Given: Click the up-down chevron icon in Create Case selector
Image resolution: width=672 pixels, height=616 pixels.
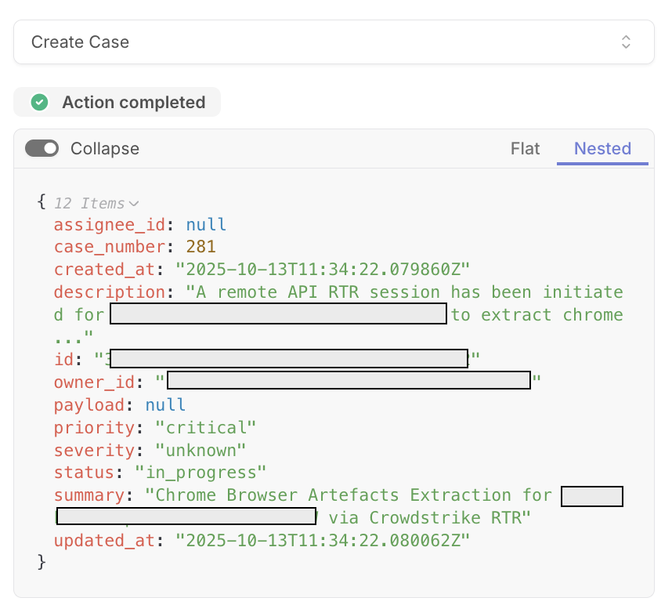Looking at the screenshot, I should coord(626,42).
